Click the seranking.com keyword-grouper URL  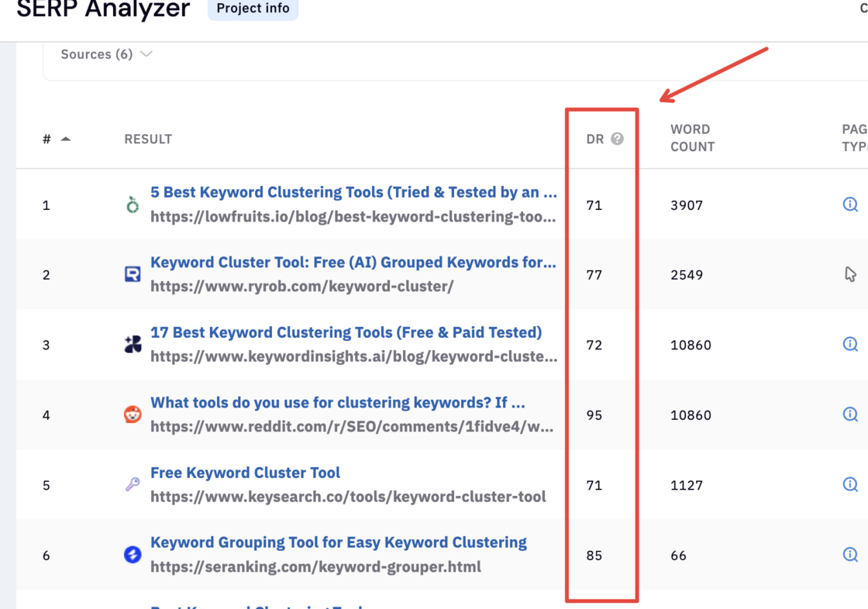tap(315, 567)
